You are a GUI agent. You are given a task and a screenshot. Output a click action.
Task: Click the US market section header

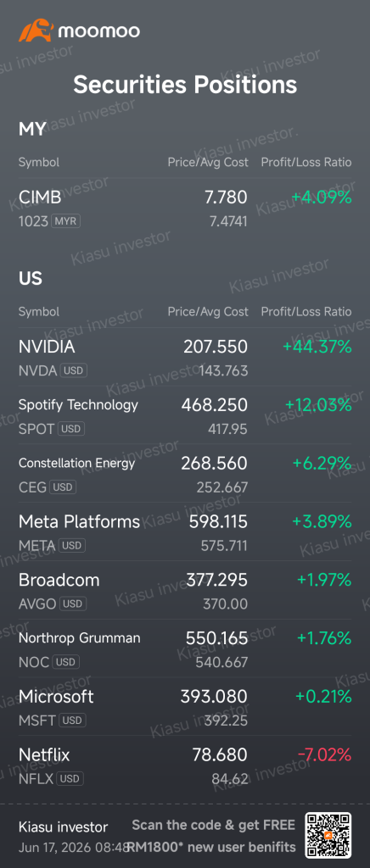coord(31,278)
